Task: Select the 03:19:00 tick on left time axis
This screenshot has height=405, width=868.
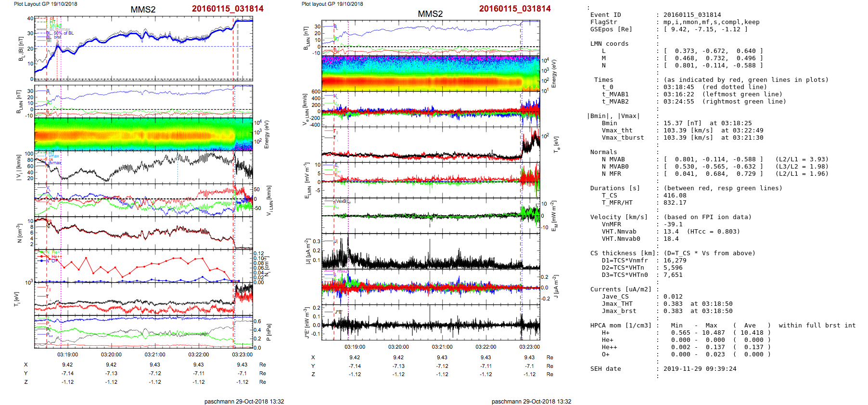Action: (x=67, y=354)
